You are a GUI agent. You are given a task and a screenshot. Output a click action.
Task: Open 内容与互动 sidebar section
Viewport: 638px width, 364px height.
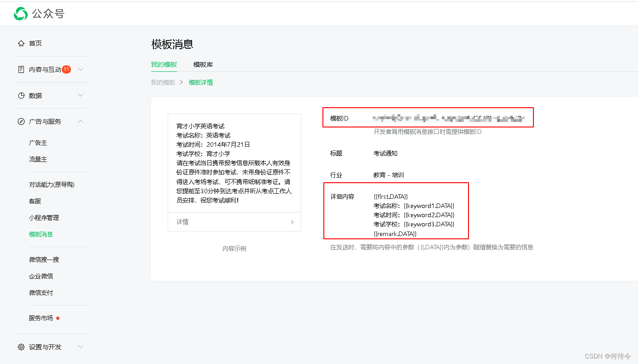tap(45, 69)
